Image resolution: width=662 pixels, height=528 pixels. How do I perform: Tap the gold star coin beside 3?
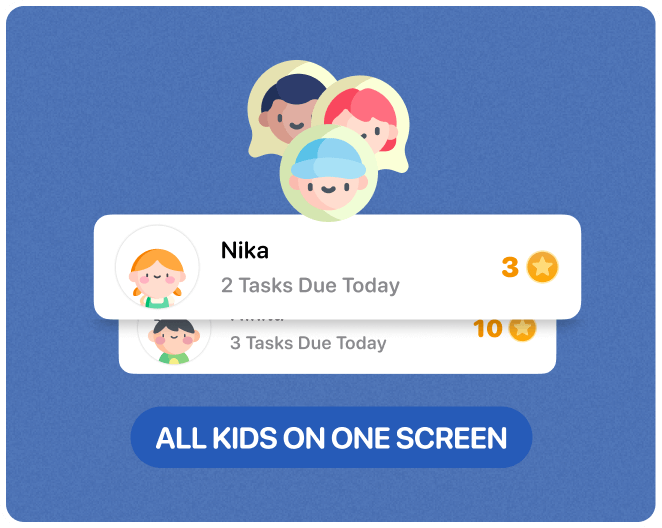[x=542, y=267]
